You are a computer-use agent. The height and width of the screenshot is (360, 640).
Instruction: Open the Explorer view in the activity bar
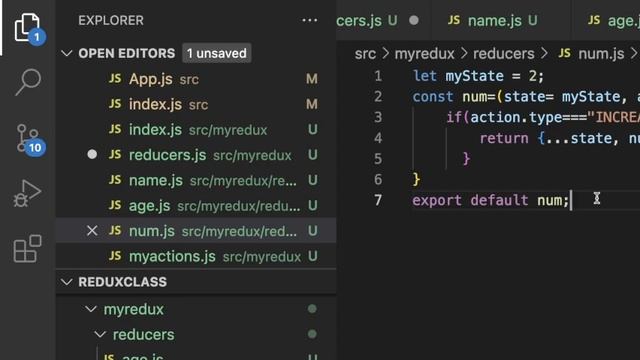[28, 28]
